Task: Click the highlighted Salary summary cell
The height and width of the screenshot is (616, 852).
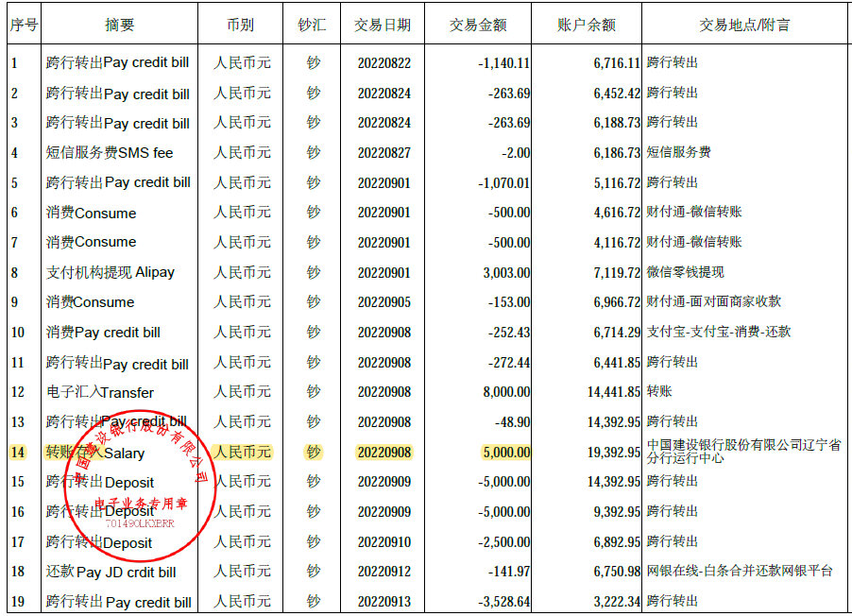Action: coord(95,453)
